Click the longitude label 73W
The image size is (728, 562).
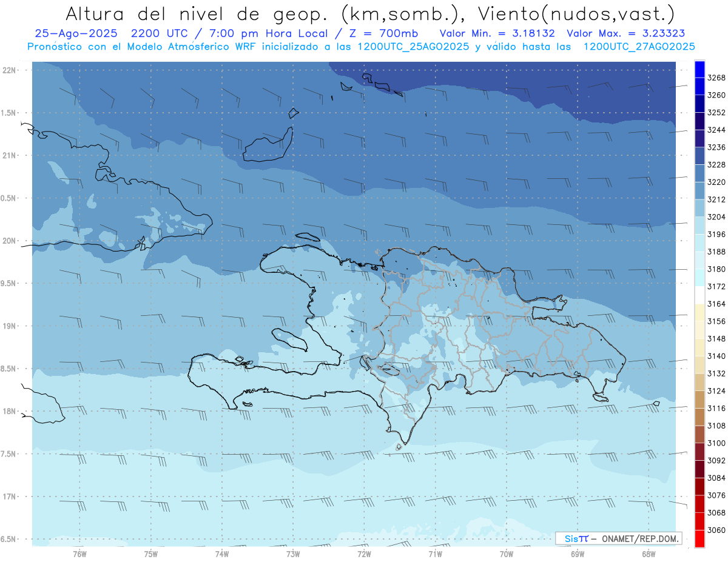(x=293, y=554)
